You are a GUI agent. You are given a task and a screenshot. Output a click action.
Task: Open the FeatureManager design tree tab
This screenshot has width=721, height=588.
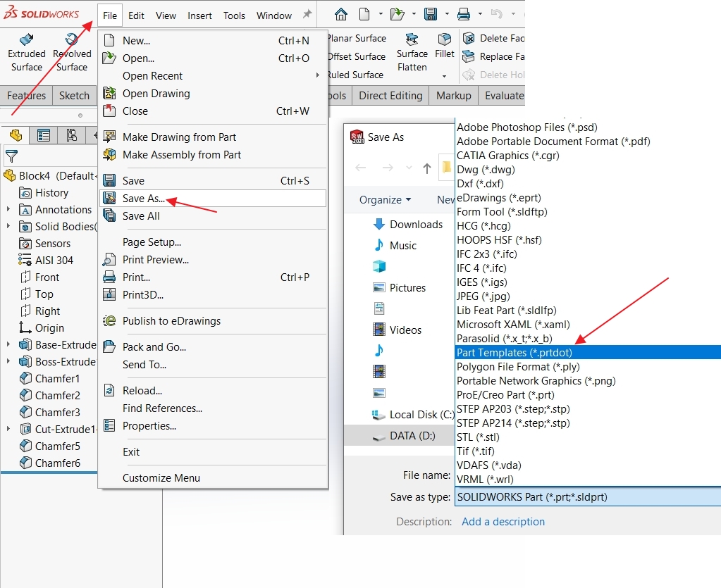pyautogui.click(x=16, y=135)
